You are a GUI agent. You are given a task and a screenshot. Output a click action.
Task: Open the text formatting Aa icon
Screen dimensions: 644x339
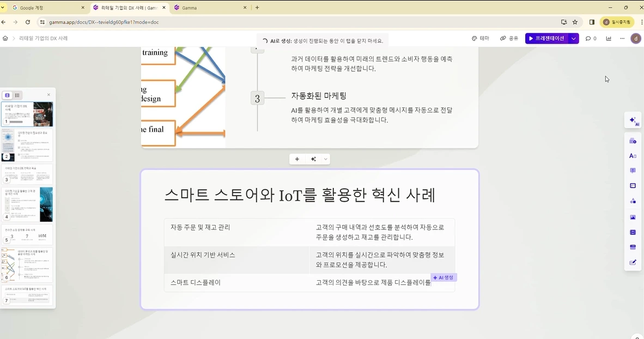(x=633, y=156)
